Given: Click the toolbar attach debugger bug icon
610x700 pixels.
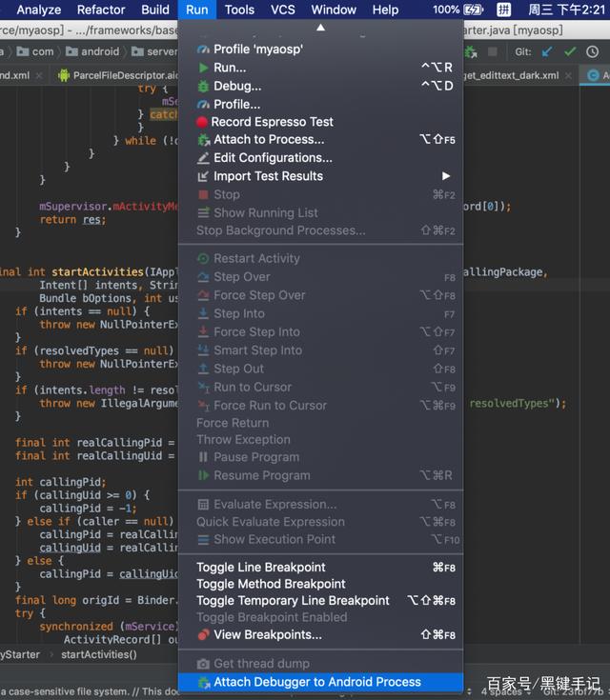Looking at the screenshot, I should 471,51.
